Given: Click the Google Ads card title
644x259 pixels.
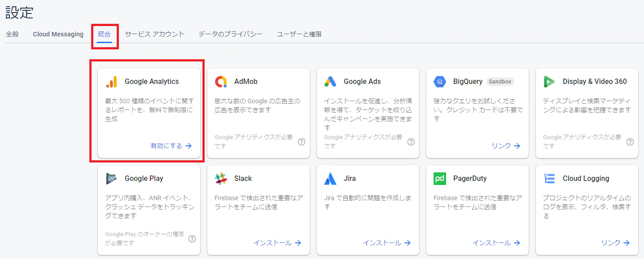Looking at the screenshot, I should tap(362, 82).
